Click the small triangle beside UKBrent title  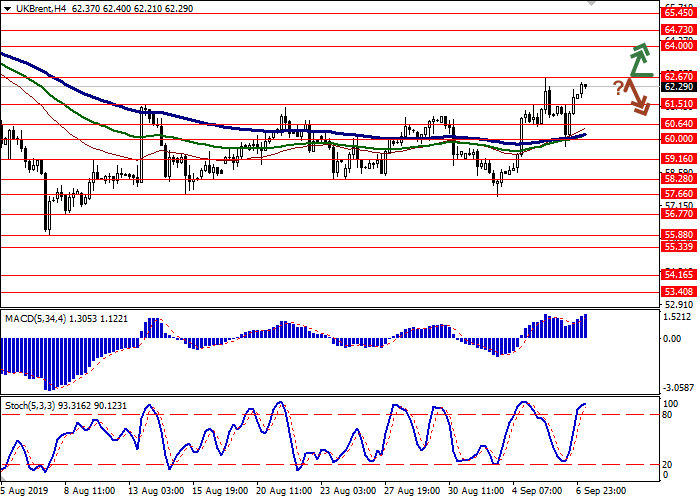[5, 9]
